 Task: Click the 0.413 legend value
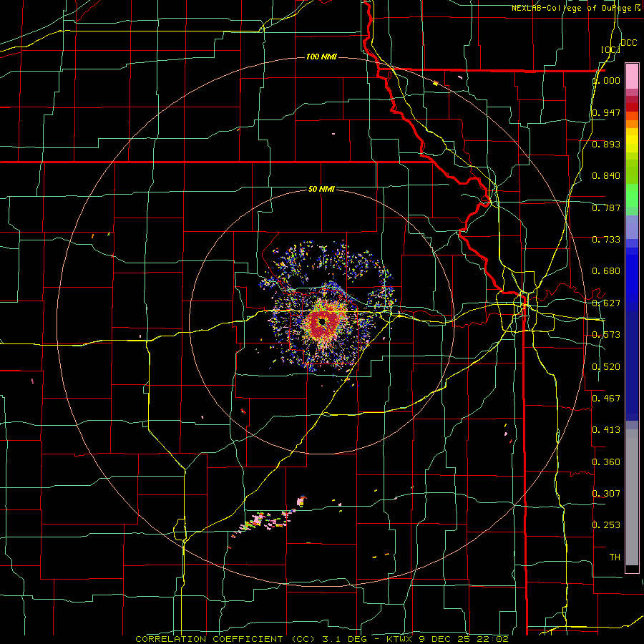click(x=606, y=430)
